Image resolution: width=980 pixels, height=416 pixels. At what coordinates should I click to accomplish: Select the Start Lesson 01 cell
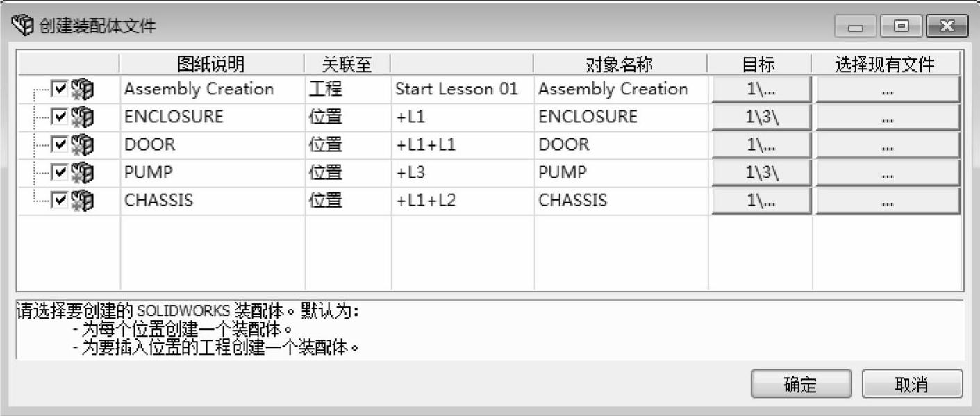point(456,90)
